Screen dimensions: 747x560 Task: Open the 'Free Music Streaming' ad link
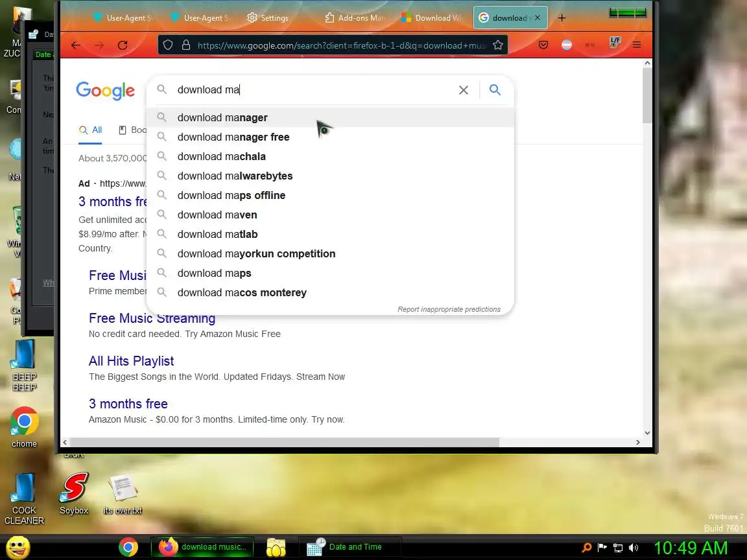coord(152,318)
